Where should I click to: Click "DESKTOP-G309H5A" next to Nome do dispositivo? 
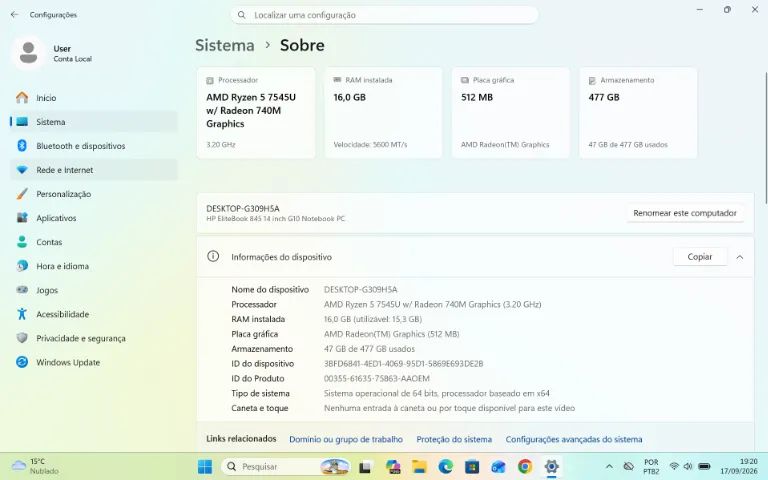[360, 289]
